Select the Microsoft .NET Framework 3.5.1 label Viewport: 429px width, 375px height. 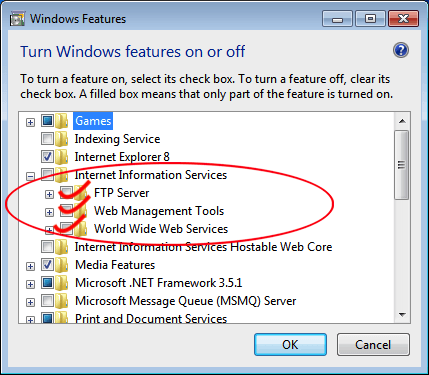point(158,283)
